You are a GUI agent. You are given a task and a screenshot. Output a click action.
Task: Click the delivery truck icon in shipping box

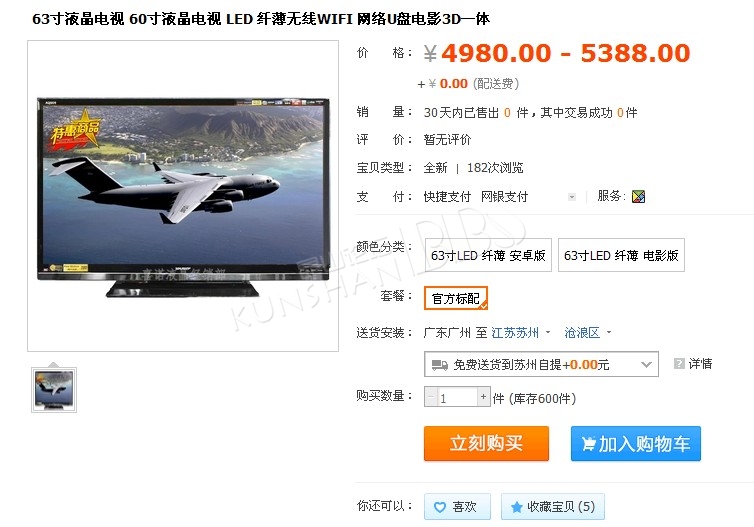click(440, 365)
